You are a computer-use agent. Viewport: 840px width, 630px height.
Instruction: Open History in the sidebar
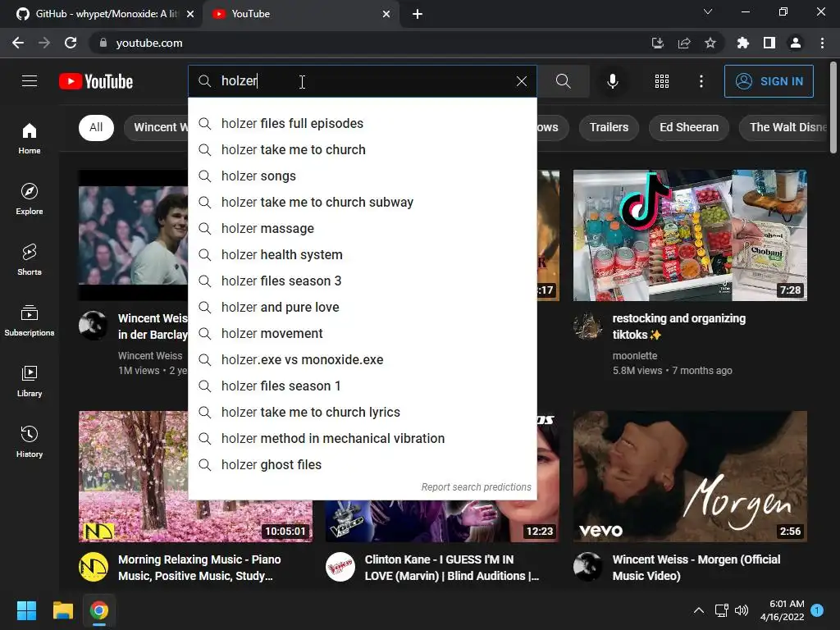click(x=30, y=442)
